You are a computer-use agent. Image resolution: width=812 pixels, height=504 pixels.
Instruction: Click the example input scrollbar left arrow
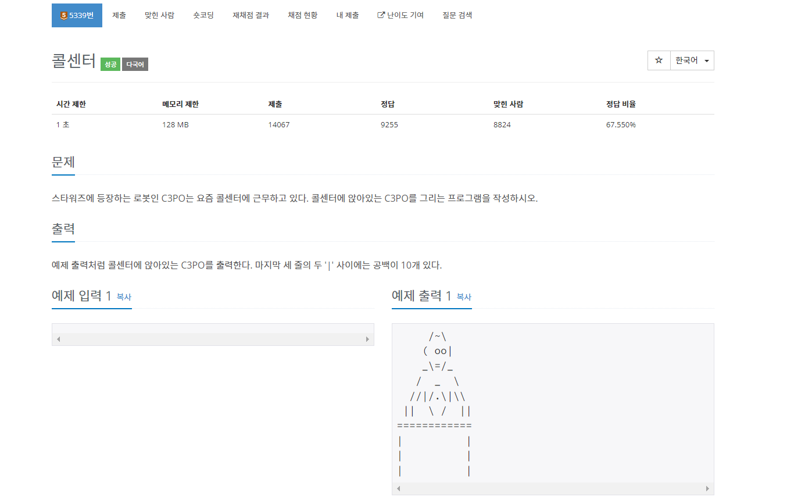(x=58, y=339)
